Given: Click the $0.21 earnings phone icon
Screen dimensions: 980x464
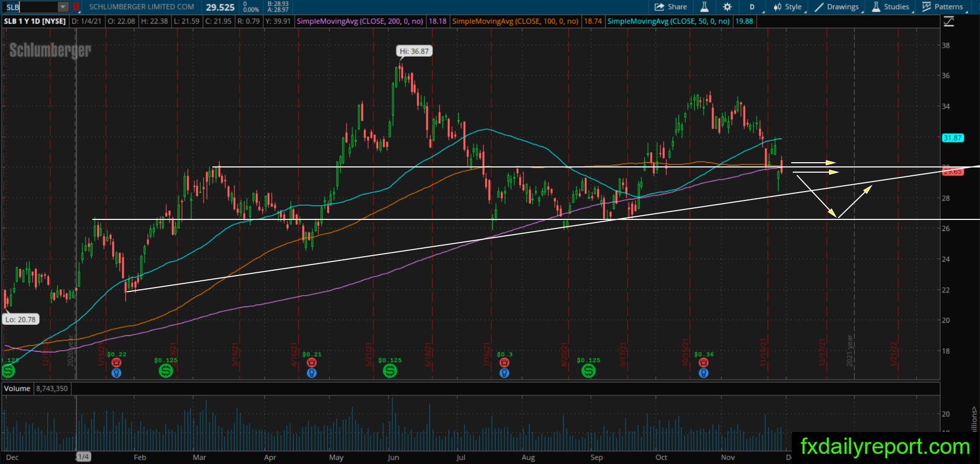Looking at the screenshot, I should click(312, 363).
